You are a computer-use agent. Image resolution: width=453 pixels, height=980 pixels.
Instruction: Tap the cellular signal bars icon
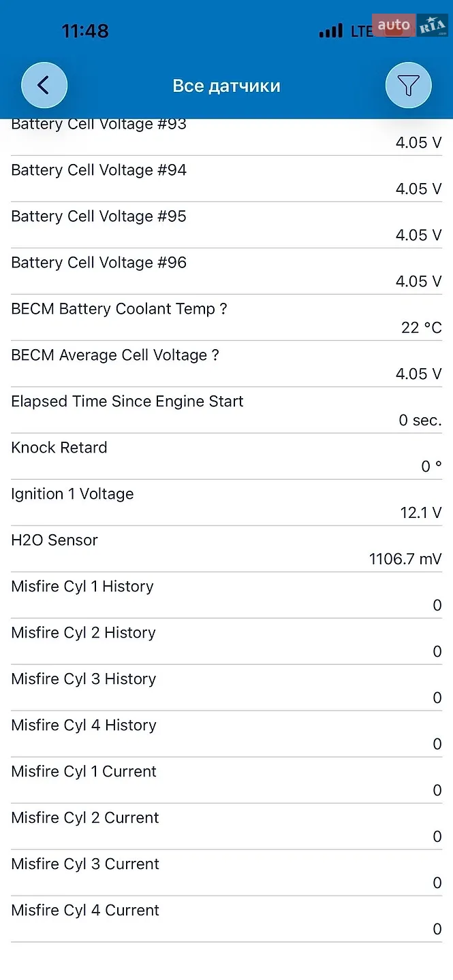coord(331,31)
